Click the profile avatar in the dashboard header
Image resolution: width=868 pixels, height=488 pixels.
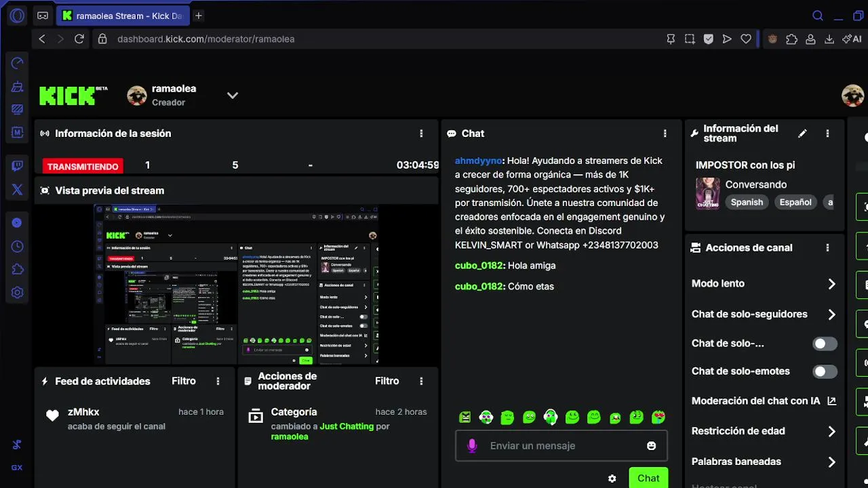(x=852, y=96)
